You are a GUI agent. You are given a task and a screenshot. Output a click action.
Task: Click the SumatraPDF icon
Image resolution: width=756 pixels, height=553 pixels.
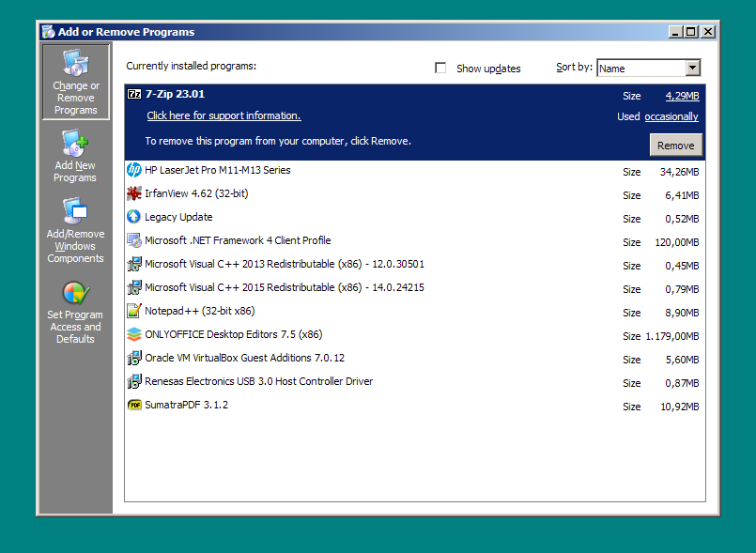point(134,406)
